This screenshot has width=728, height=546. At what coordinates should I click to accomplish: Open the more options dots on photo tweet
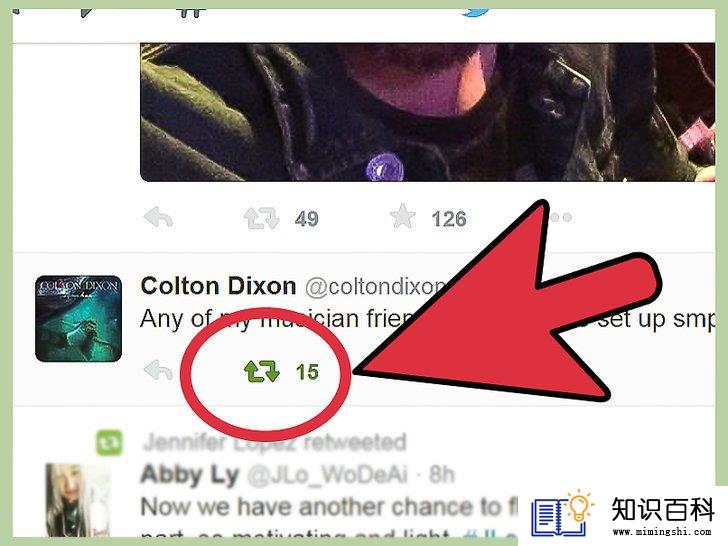point(560,217)
